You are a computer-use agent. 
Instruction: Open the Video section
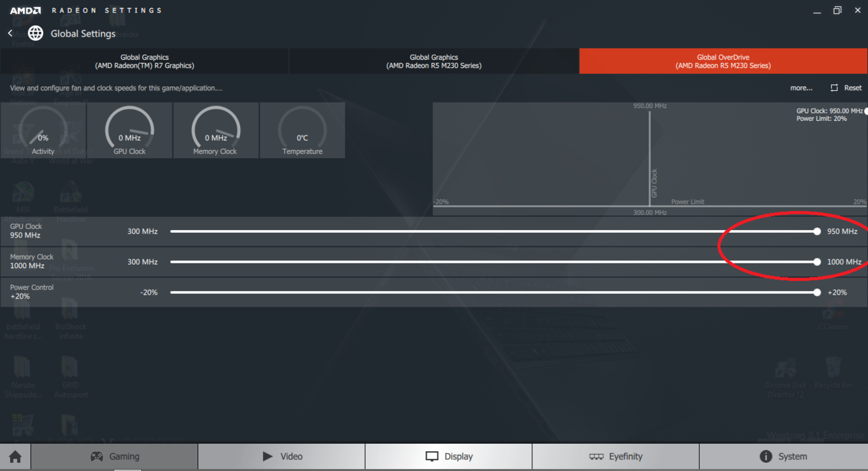pos(281,457)
